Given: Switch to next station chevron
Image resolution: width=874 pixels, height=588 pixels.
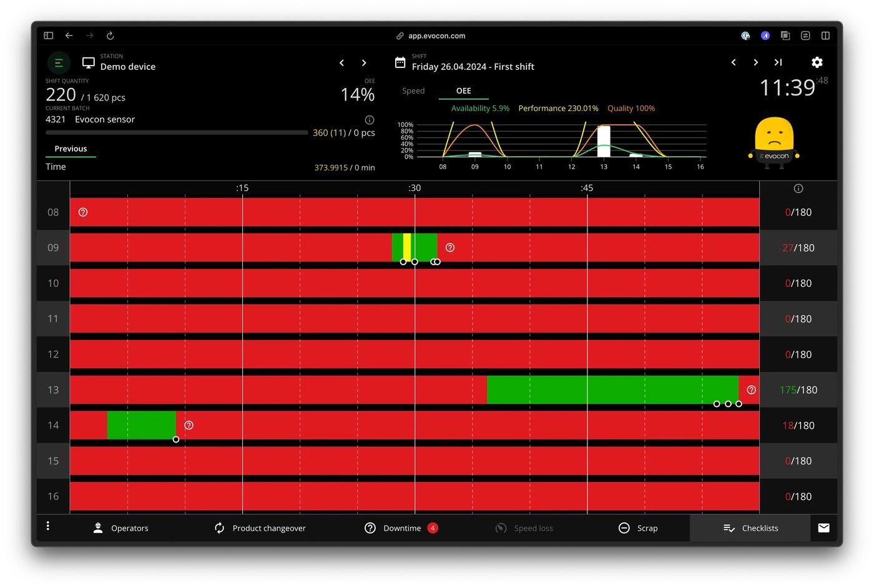Looking at the screenshot, I should pyautogui.click(x=364, y=63).
